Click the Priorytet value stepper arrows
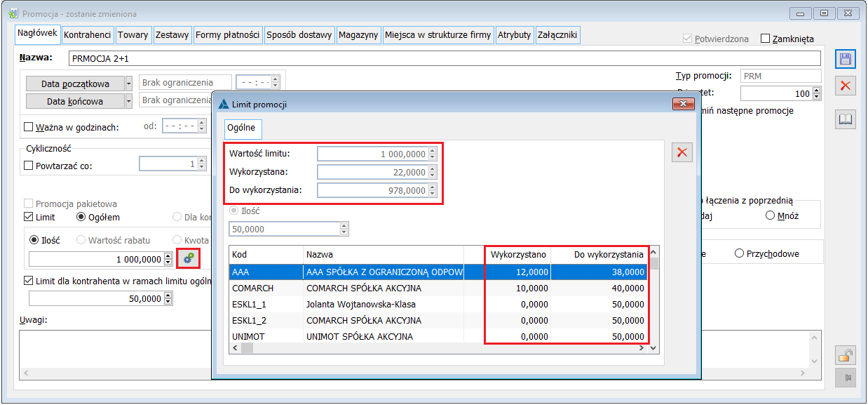The image size is (868, 405). pos(817,93)
